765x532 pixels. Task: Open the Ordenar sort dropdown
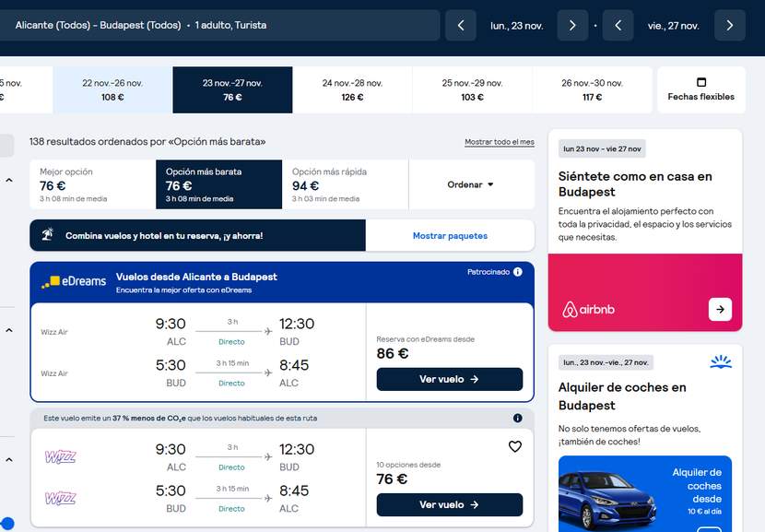[471, 184]
